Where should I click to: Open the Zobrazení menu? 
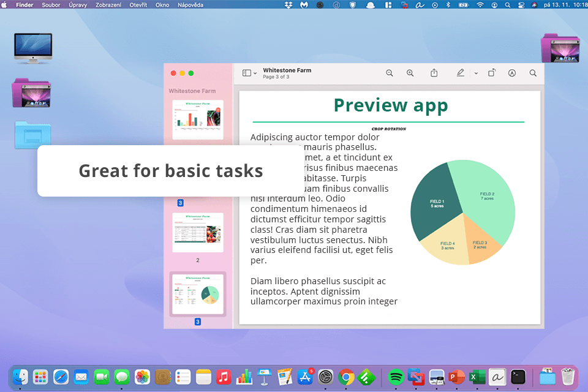click(x=108, y=5)
